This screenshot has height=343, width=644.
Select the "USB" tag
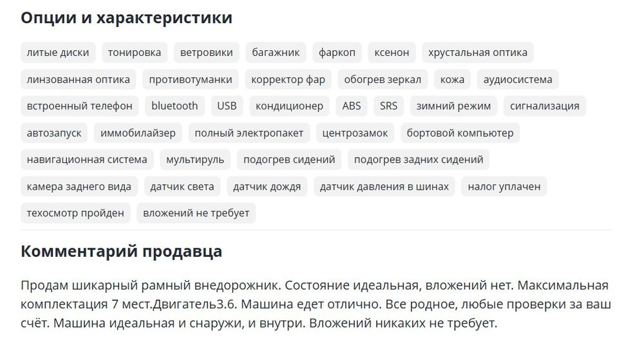[x=227, y=106]
